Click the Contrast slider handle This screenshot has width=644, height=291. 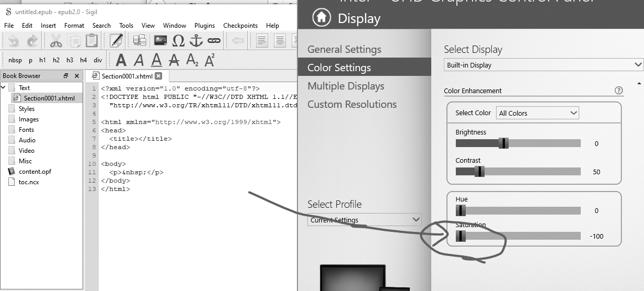click(479, 172)
